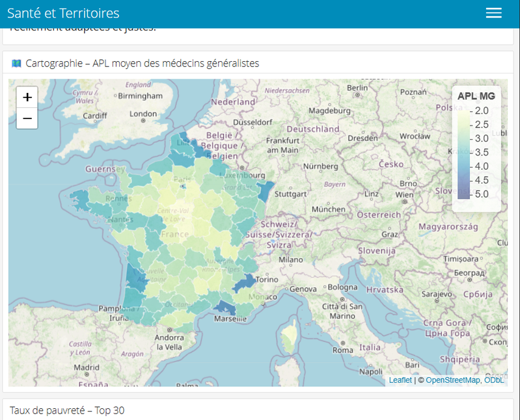Click the Paris area on the map
The height and width of the screenshot is (420, 520).
183,186
